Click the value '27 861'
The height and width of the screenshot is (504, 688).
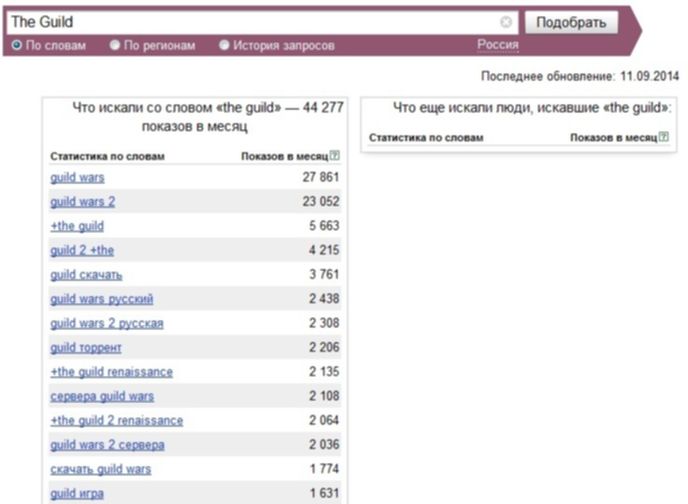pos(321,177)
